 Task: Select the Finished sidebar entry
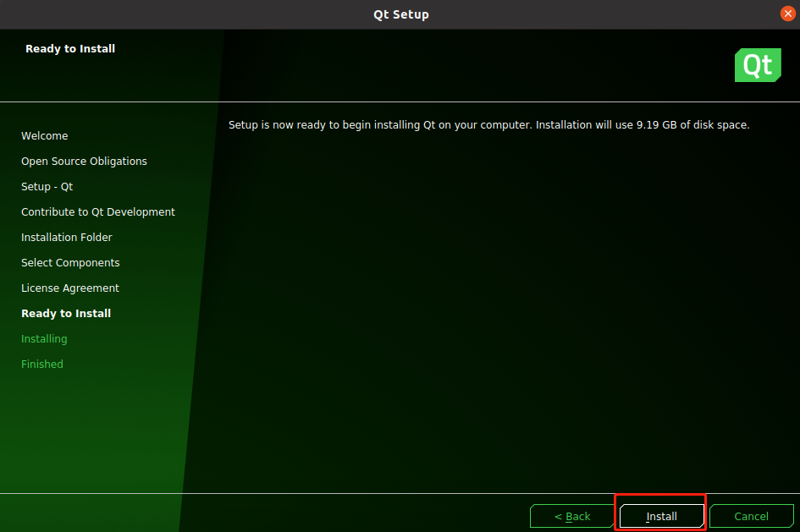click(41, 364)
